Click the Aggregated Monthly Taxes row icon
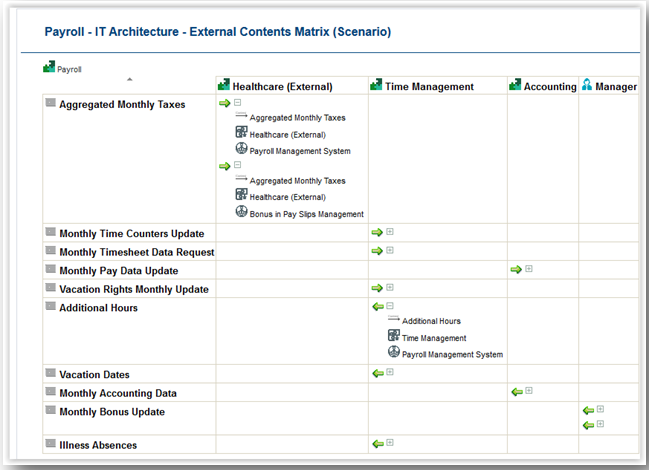Viewport: 649px width, 470px height. pos(50,103)
